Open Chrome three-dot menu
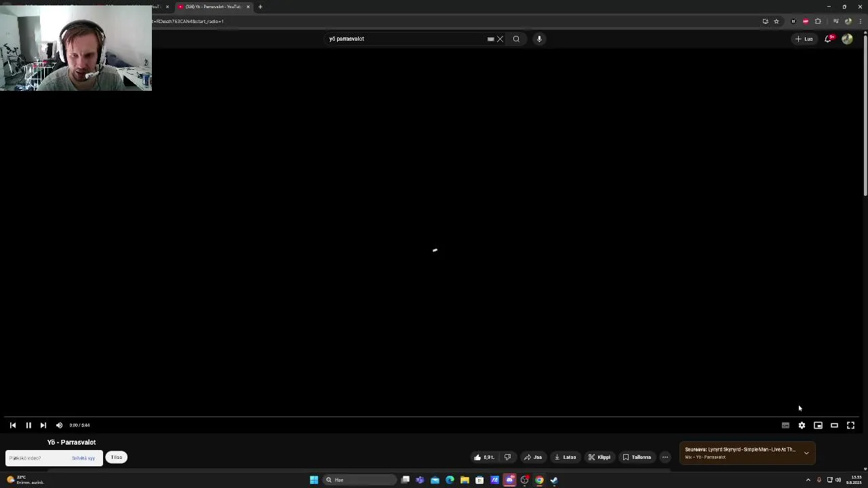The width and height of the screenshot is (868, 488). pos(860,21)
